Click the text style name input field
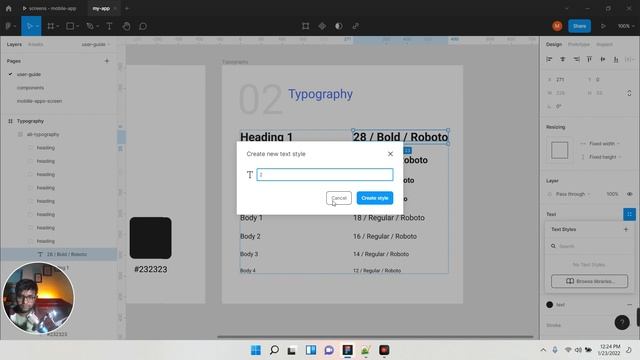Viewport: 640px width, 360px height. (325, 175)
